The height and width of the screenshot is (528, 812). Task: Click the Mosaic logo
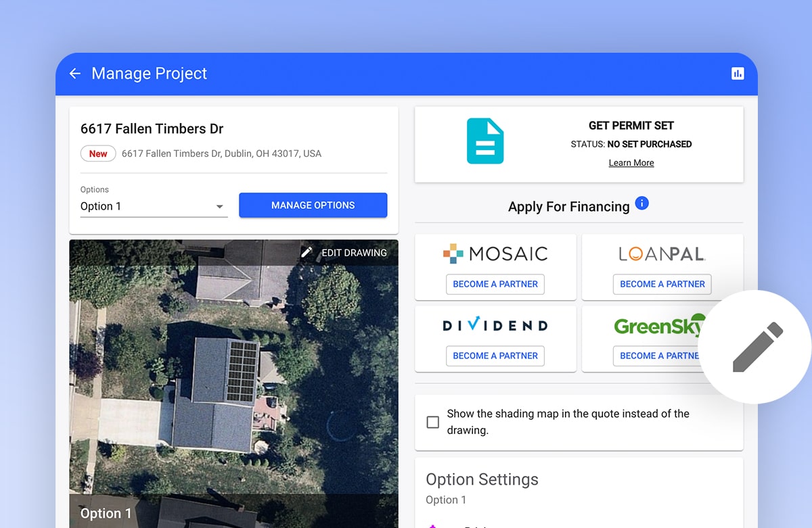[495, 254]
